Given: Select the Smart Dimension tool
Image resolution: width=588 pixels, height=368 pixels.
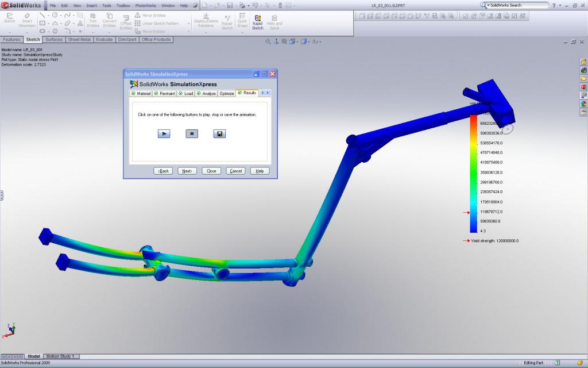Looking at the screenshot, I should click(26, 21).
